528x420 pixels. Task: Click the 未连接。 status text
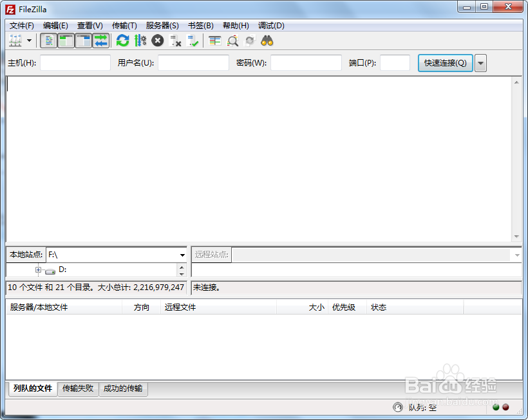coord(207,288)
